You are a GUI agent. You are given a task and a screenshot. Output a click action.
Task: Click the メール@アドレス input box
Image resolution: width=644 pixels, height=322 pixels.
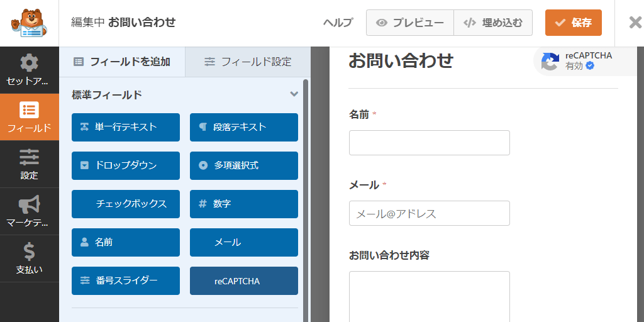click(429, 213)
